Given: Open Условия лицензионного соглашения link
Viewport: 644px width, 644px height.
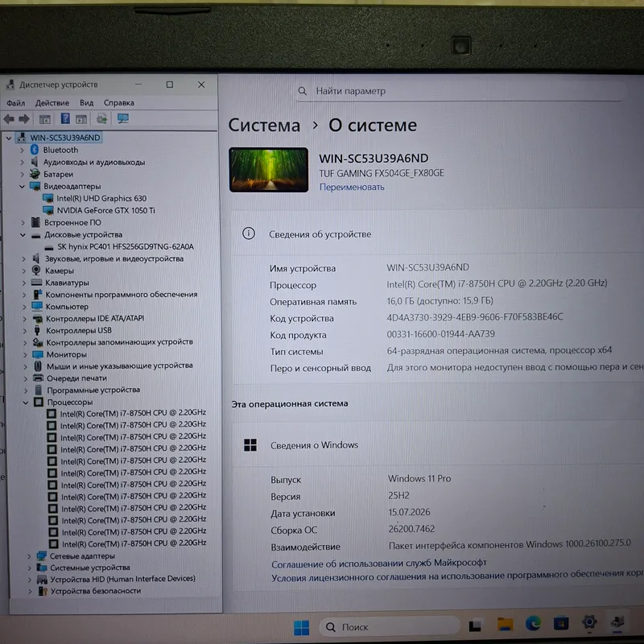Looking at the screenshot, I should tap(457, 576).
